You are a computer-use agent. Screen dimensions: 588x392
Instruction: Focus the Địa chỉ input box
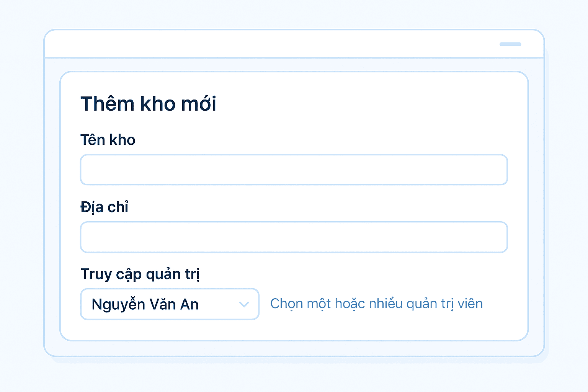pos(294,237)
